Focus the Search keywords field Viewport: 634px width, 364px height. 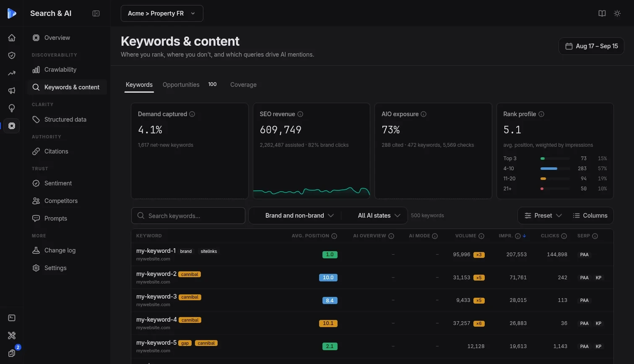tap(188, 216)
